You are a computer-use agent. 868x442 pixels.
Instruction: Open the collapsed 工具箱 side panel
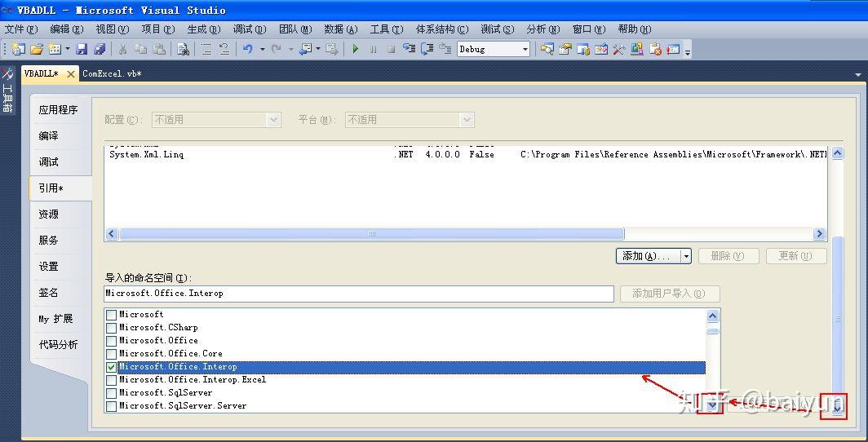click(8, 90)
